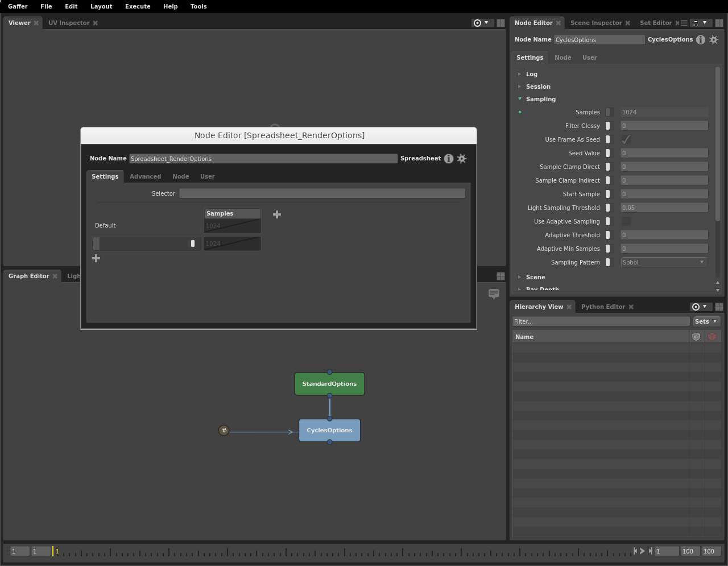This screenshot has width=728, height=566.
Task: Collapse the Sampling section
Action: coord(519,99)
